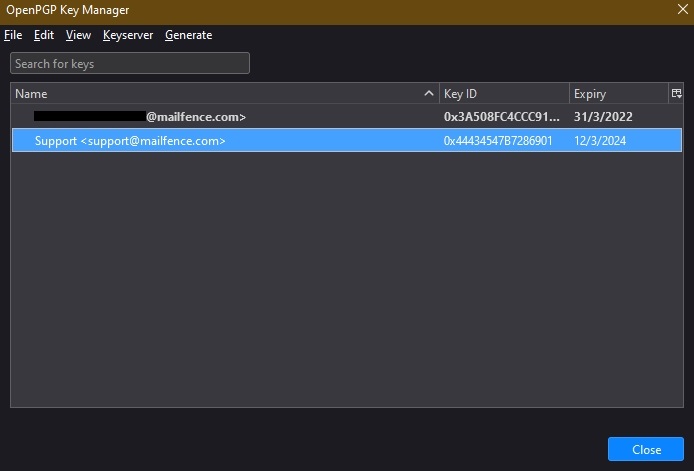Sort keys by Key ID column
This screenshot has width=694, height=471.
(x=504, y=93)
